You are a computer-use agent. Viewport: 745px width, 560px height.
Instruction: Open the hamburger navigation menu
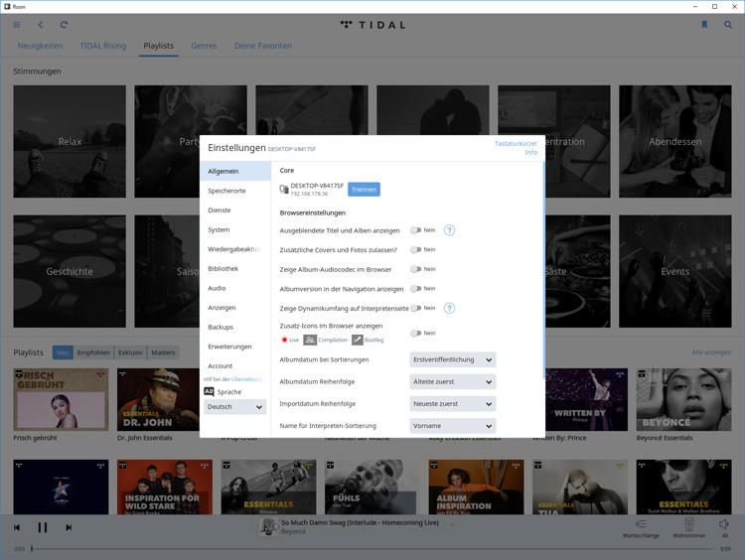coord(17,25)
